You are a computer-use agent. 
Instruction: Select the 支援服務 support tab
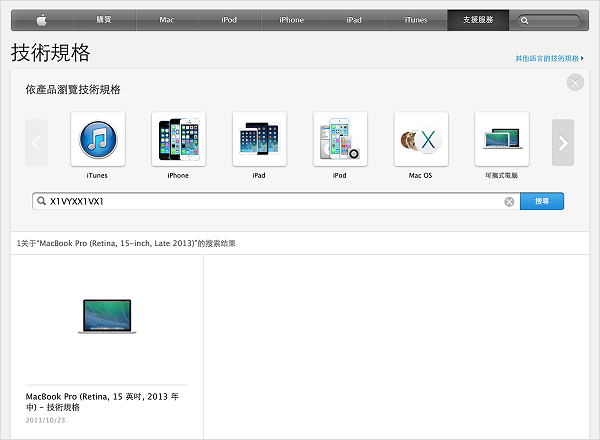[478, 20]
